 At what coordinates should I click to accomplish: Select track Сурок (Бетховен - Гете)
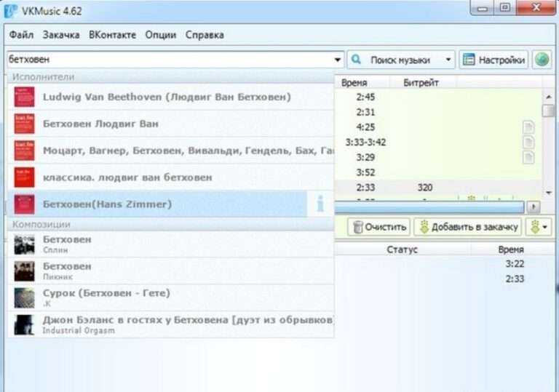pyautogui.click(x=171, y=297)
